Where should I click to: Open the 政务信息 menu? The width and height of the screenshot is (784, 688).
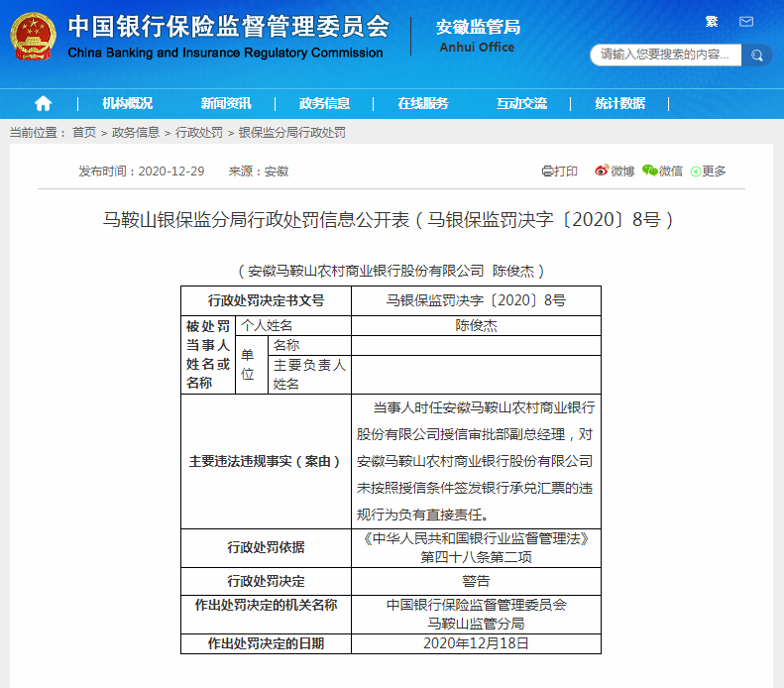click(x=324, y=103)
